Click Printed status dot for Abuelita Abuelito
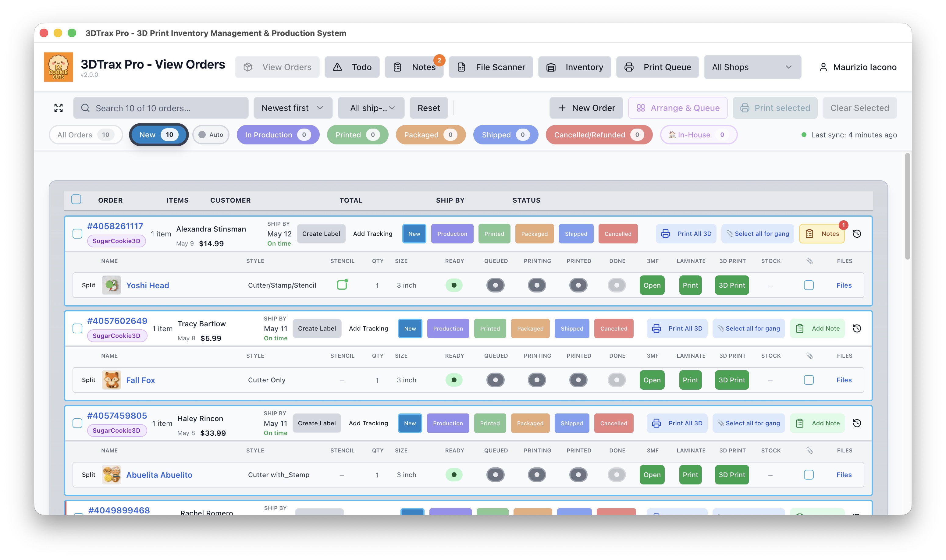This screenshot has width=946, height=560. coord(578,475)
